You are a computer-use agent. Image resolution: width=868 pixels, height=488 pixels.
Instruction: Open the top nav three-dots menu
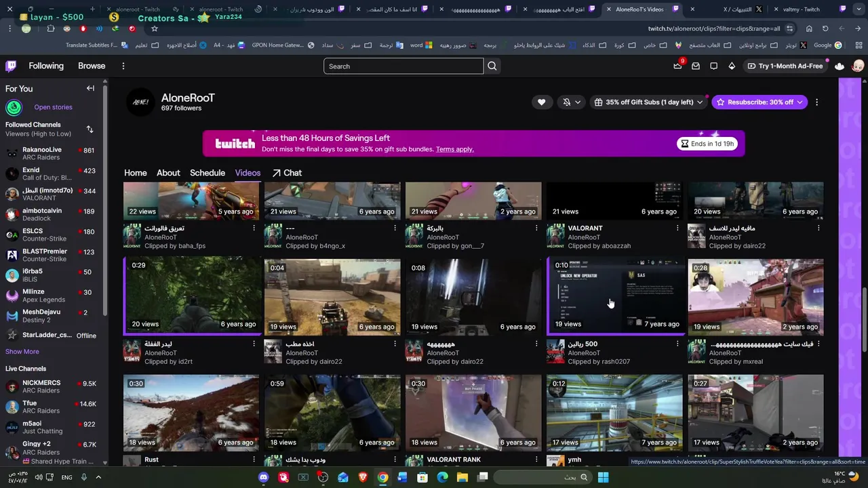[x=123, y=66]
